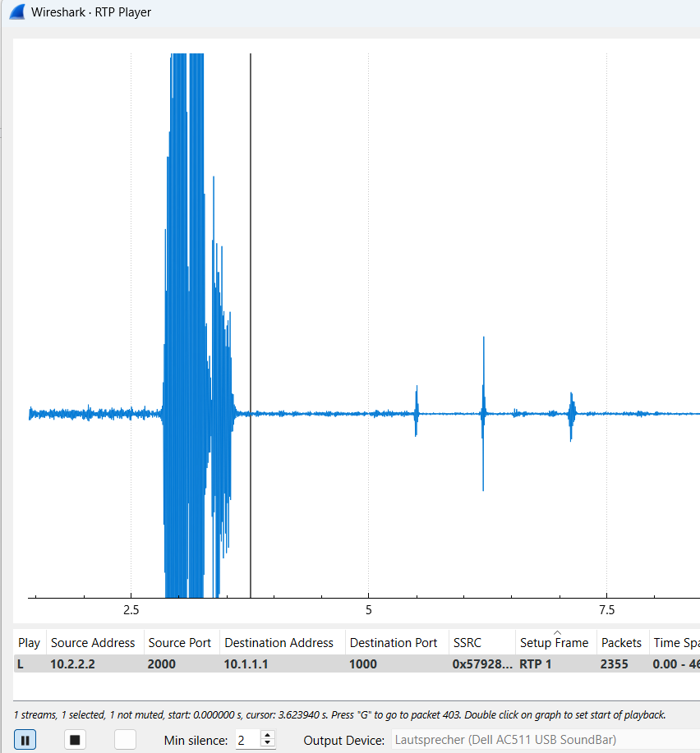This screenshot has height=753, width=700.
Task: Increase Min silence using the up arrow
Action: (x=267, y=734)
